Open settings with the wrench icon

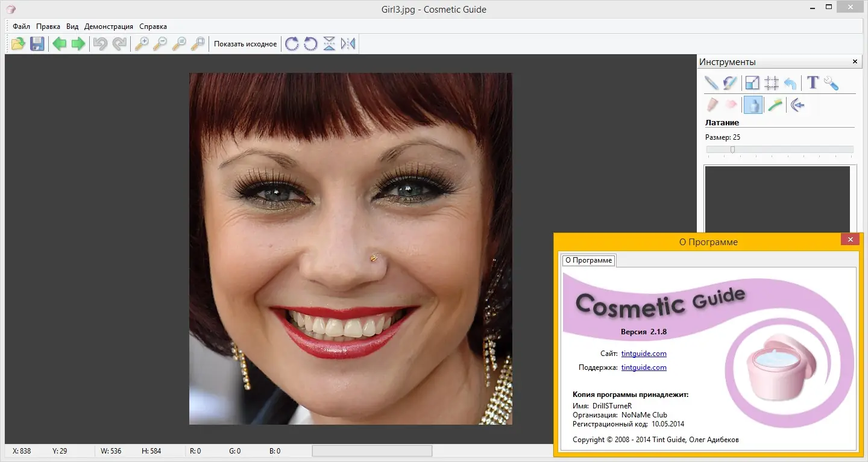click(831, 83)
